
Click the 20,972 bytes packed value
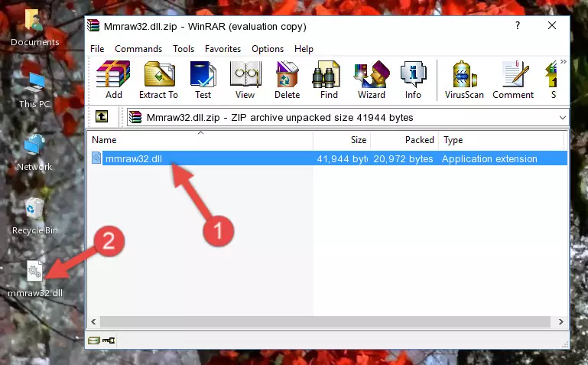(403, 158)
